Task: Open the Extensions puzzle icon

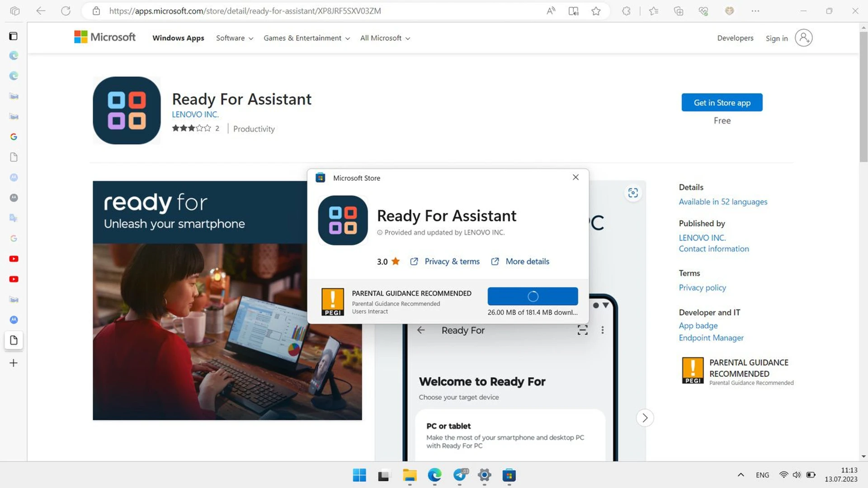Action: click(626, 11)
